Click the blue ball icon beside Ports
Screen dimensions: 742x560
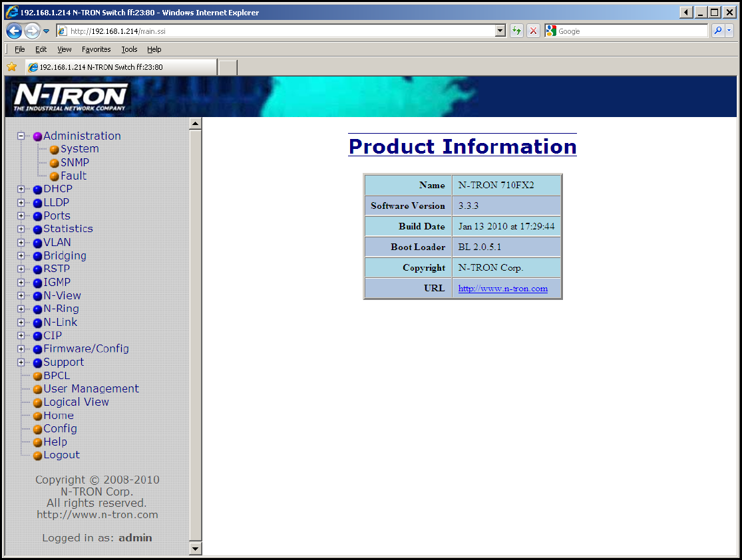coord(38,217)
